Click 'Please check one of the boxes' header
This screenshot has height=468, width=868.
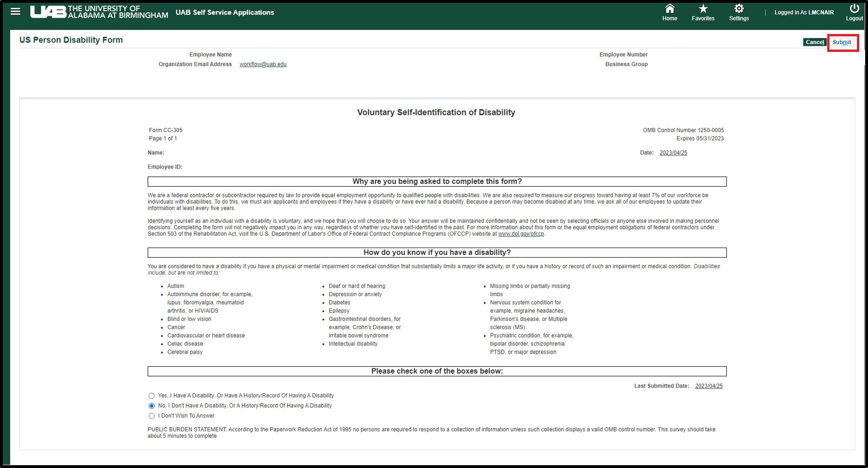coord(437,371)
